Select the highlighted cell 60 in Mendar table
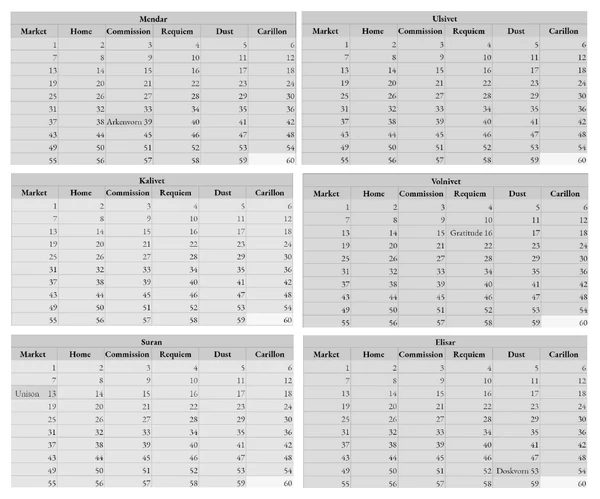This screenshot has width=600, height=499. pyautogui.click(x=272, y=160)
